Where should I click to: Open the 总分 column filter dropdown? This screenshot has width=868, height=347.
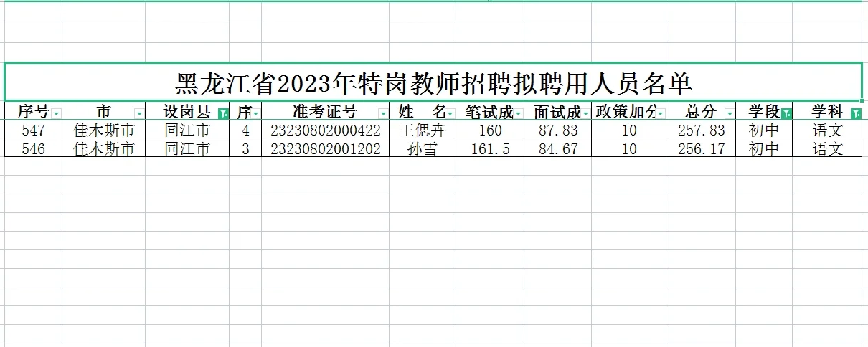tap(730, 113)
